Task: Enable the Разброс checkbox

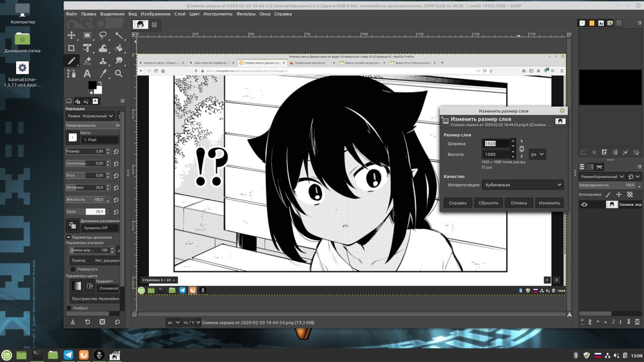Action: [69, 308]
